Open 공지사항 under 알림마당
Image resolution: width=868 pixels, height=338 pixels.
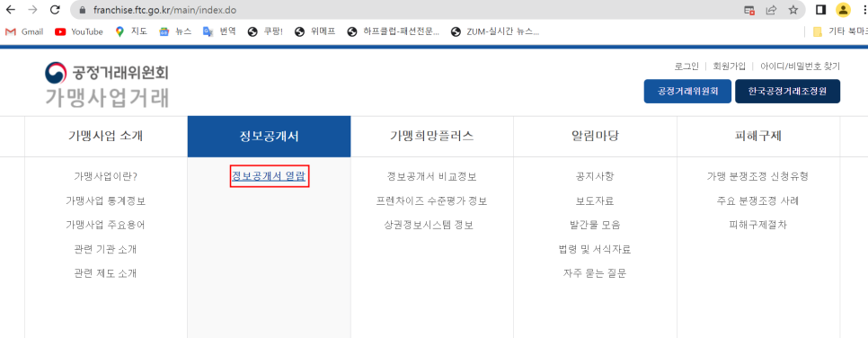595,177
